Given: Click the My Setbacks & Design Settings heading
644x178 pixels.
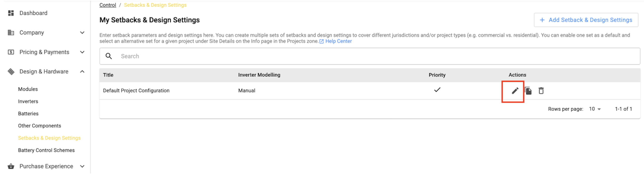Looking at the screenshot, I should [149, 20].
